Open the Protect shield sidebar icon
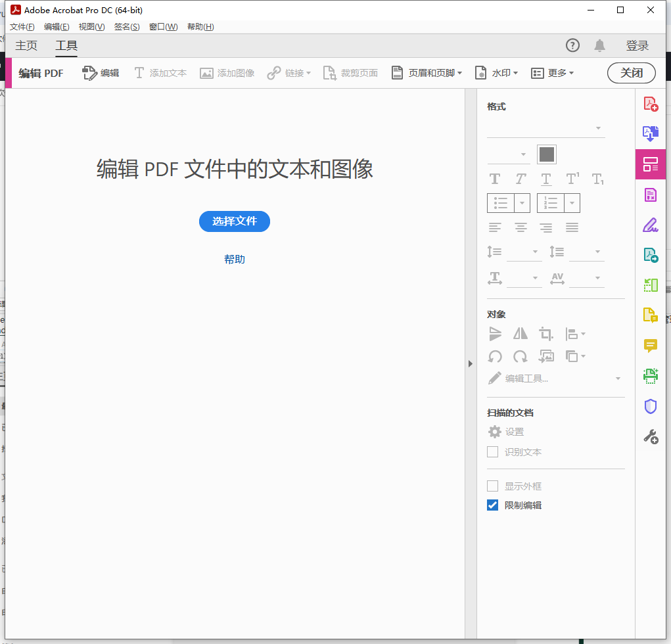This screenshot has height=644, width=671. [651, 406]
